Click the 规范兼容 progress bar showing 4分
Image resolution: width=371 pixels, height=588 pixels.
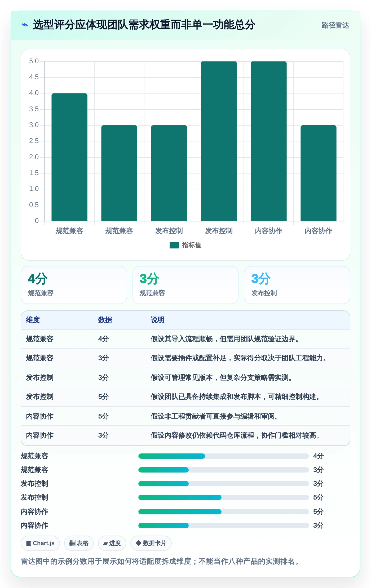click(x=224, y=456)
